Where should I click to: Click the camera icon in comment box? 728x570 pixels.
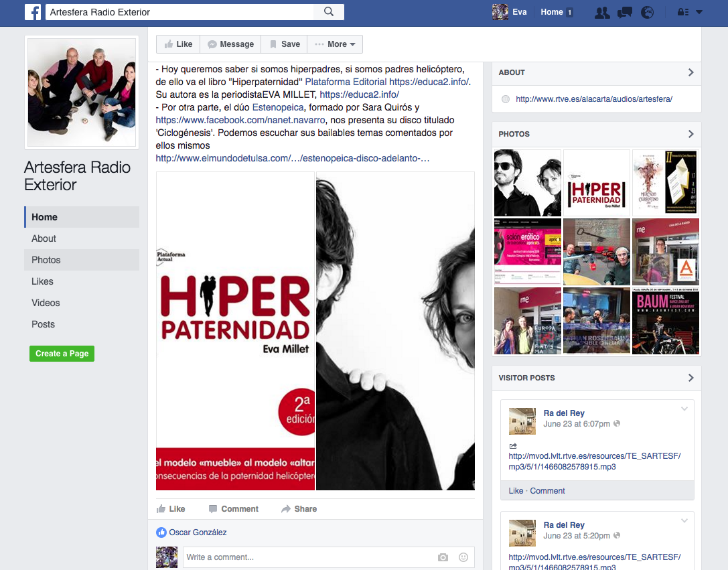[x=443, y=557]
